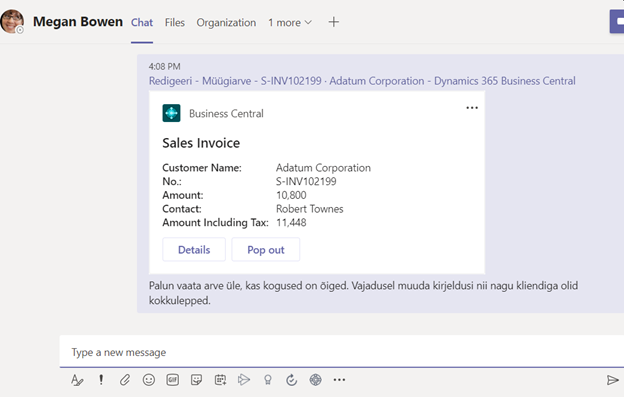Click the Approvals circular arrow icon

(292, 380)
